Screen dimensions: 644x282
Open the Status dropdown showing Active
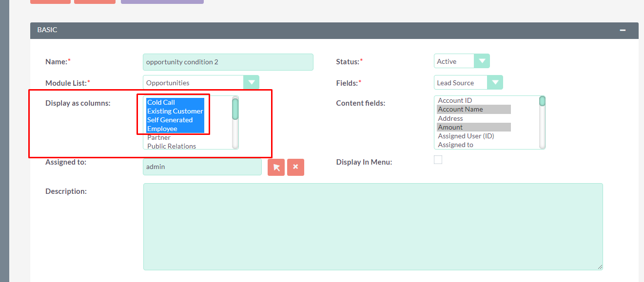coord(482,61)
